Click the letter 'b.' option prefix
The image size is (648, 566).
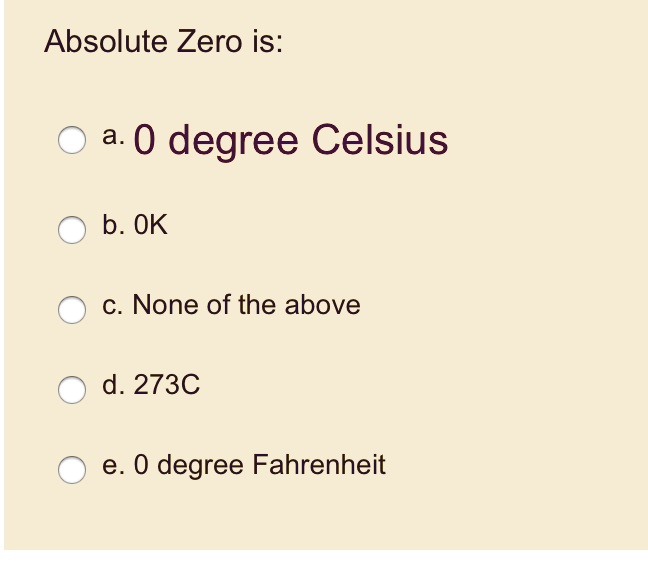click(113, 226)
